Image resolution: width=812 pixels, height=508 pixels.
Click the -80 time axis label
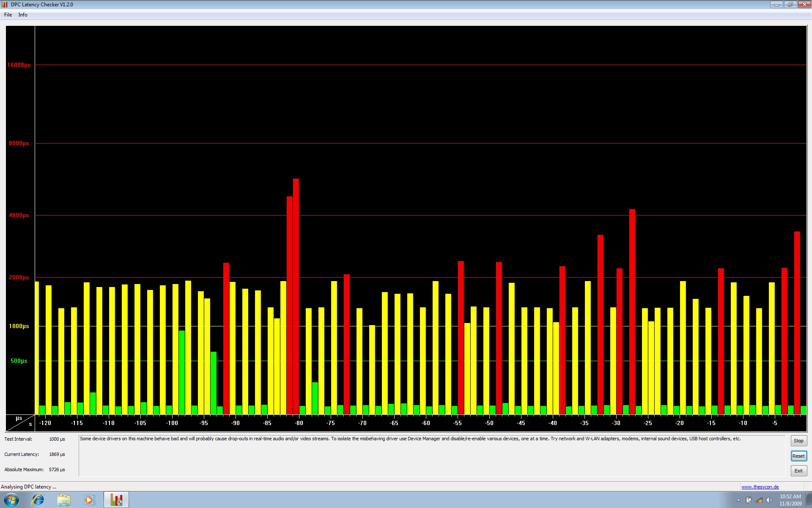click(299, 423)
